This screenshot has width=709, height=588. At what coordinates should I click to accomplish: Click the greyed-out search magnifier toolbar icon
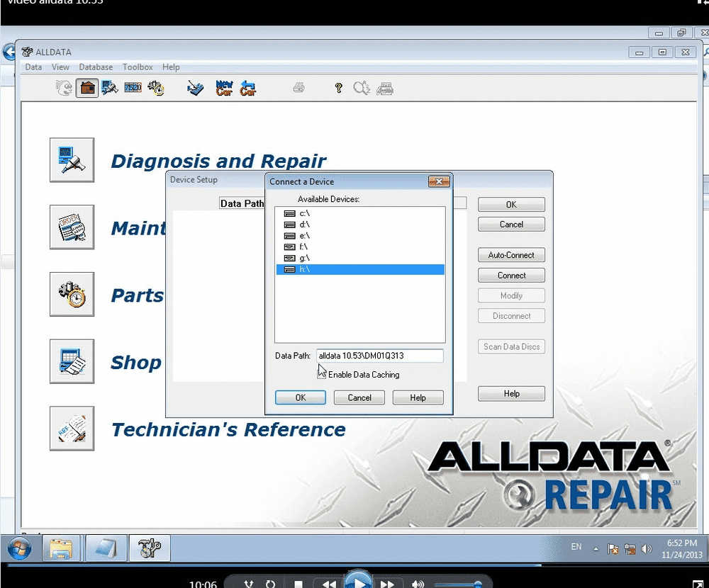[x=362, y=88]
